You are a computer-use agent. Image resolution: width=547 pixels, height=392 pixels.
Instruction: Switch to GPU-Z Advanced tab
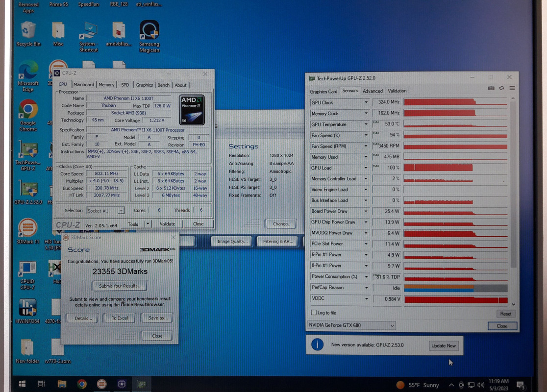[x=373, y=91]
